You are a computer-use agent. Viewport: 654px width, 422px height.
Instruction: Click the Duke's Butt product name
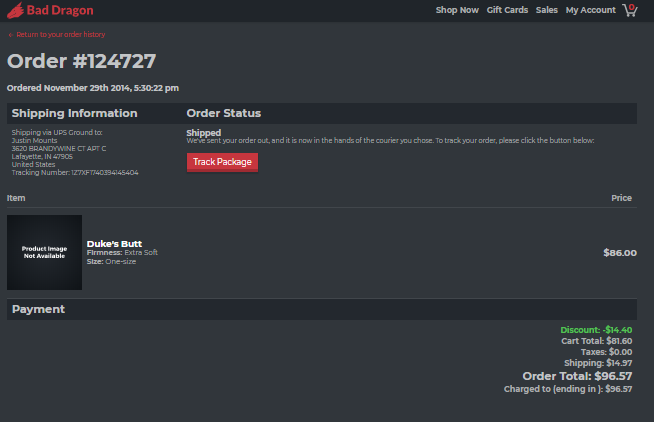(114, 244)
